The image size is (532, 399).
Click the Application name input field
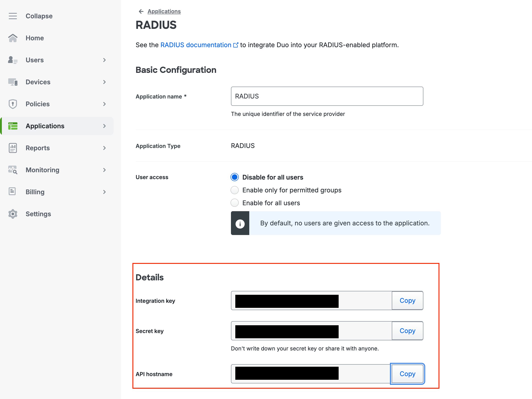pyautogui.click(x=327, y=96)
